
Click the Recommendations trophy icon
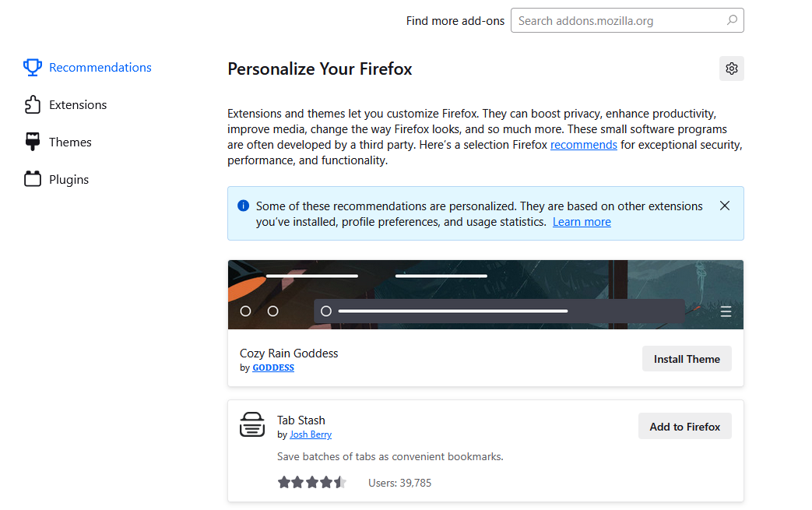click(x=32, y=68)
